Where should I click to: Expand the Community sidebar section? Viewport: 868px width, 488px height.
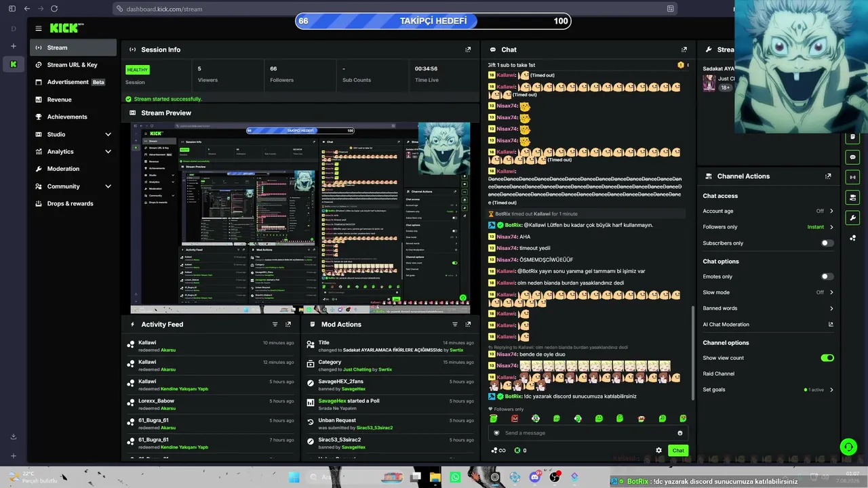point(73,186)
